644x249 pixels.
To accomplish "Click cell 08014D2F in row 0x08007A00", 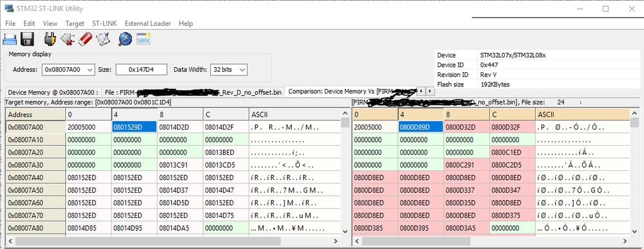I will pyautogui.click(x=226, y=127).
